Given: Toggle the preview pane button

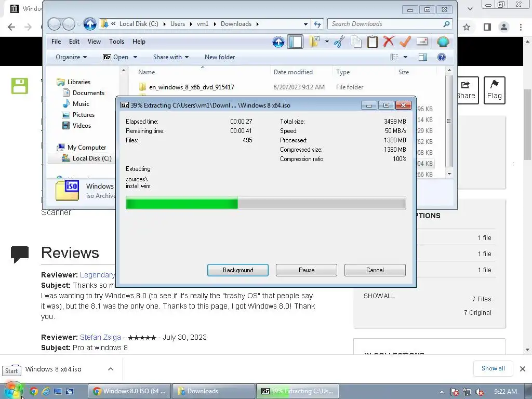Looking at the screenshot, I should pyautogui.click(x=423, y=57).
